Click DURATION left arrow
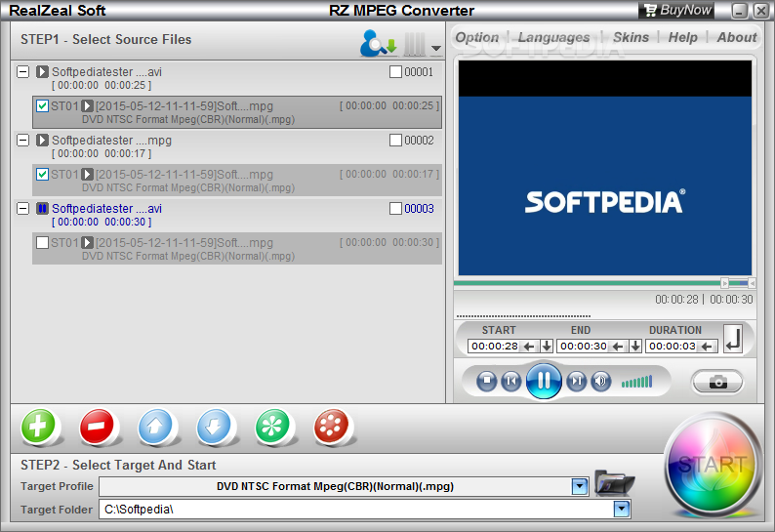 708,347
